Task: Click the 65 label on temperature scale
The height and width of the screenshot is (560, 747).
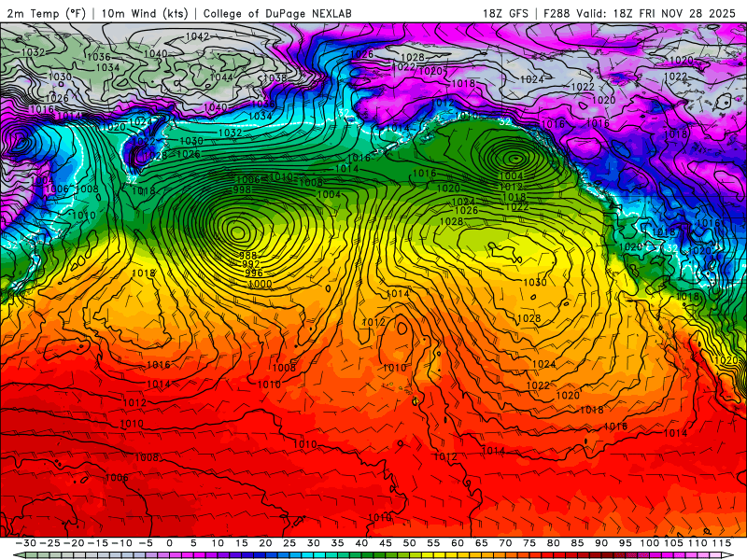Action: pos(481,543)
